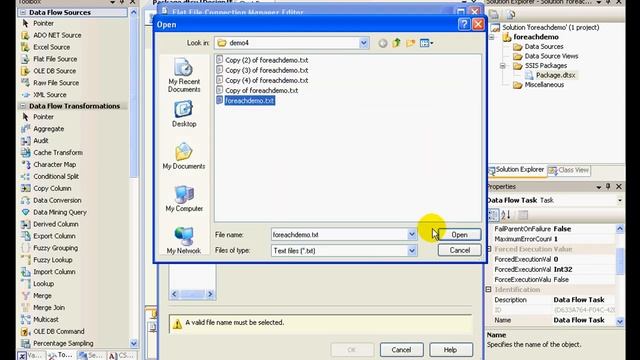This screenshot has width=640, height=360.
Task: Choose the Import Column transformation
Action: 54,271
